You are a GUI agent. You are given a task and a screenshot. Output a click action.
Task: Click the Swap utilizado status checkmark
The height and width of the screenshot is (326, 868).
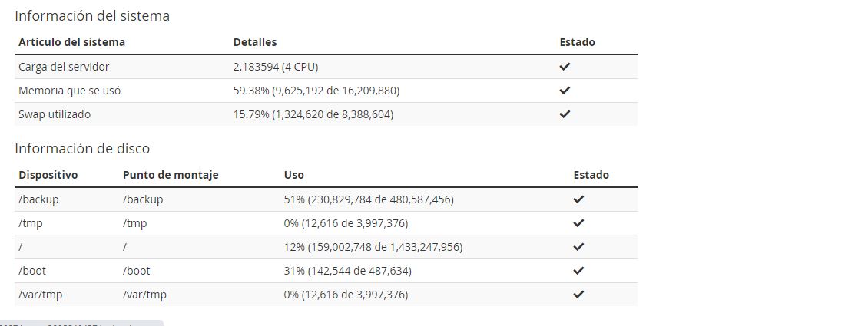click(x=565, y=114)
